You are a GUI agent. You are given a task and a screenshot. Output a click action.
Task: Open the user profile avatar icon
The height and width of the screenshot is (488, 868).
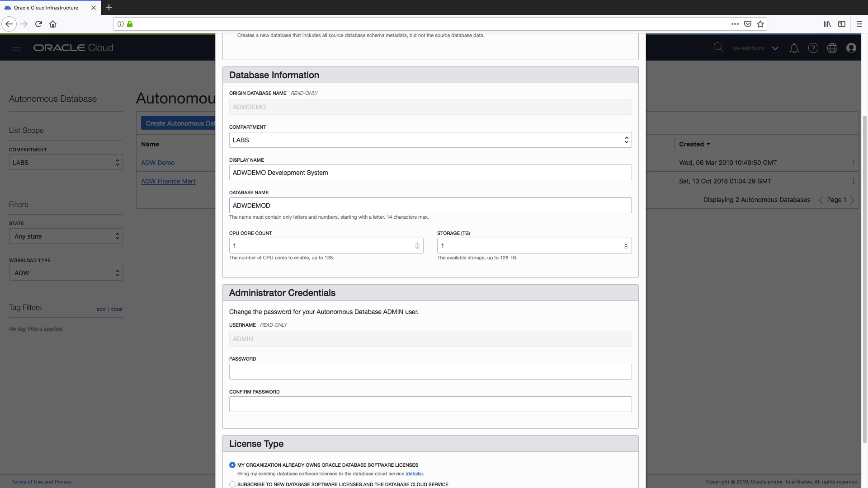click(x=851, y=47)
